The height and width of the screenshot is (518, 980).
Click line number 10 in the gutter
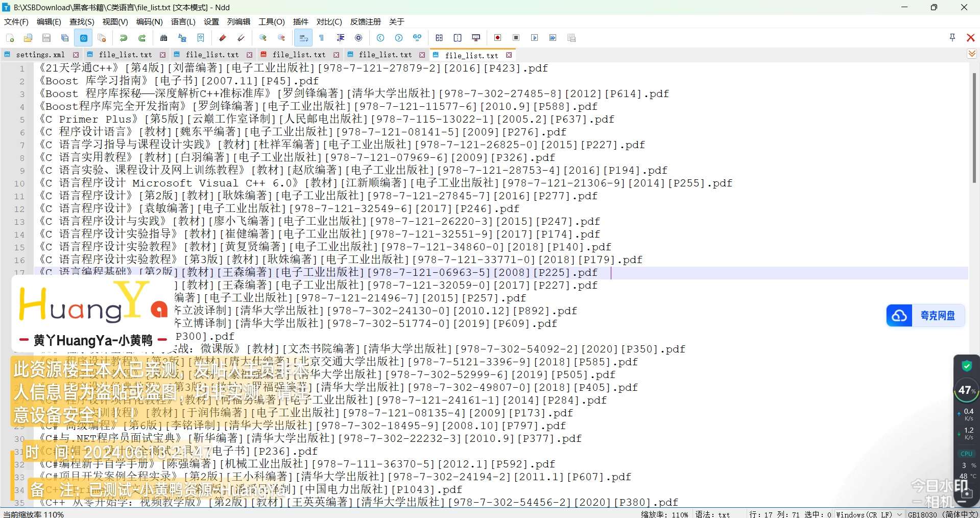[x=19, y=183]
